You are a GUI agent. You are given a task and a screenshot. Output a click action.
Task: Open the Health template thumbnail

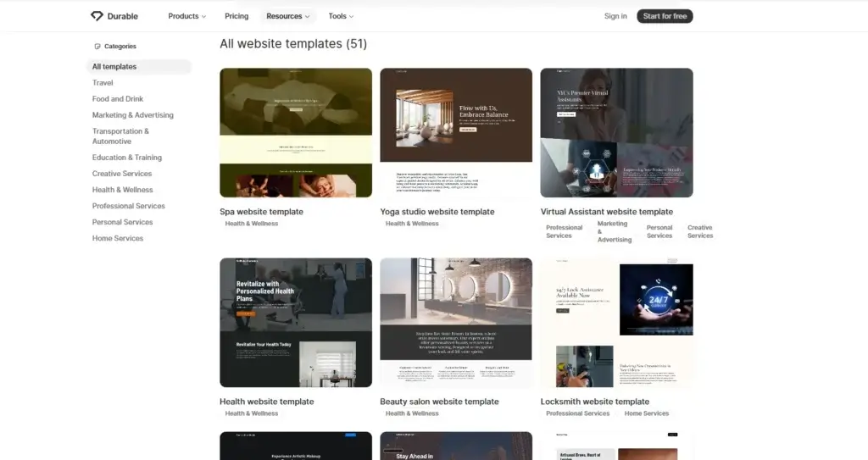click(x=296, y=323)
